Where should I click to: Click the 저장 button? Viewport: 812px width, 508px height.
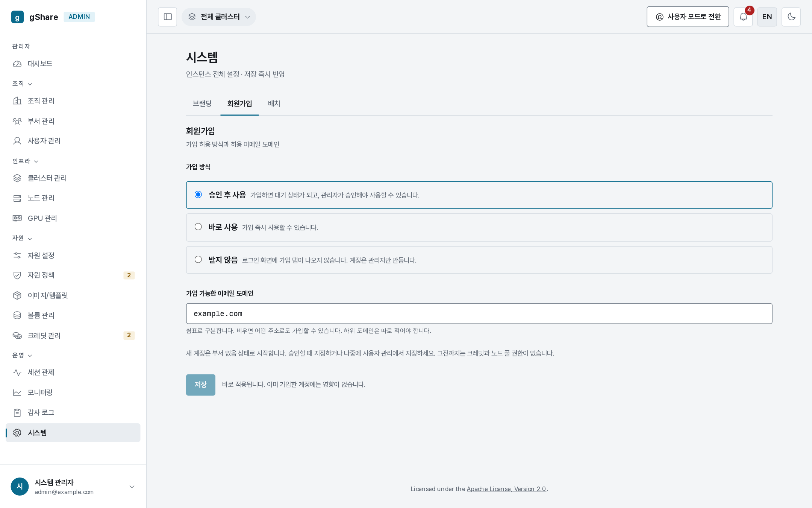click(x=201, y=385)
